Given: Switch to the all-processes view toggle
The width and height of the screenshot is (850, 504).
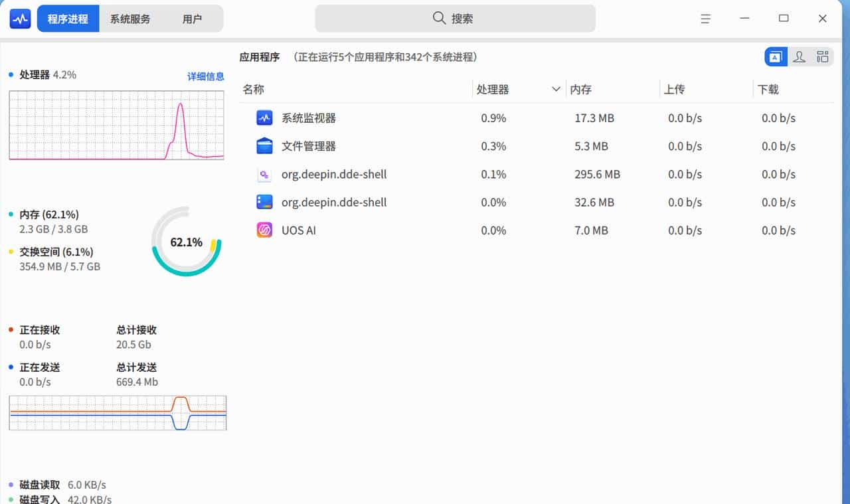Looking at the screenshot, I should [822, 56].
